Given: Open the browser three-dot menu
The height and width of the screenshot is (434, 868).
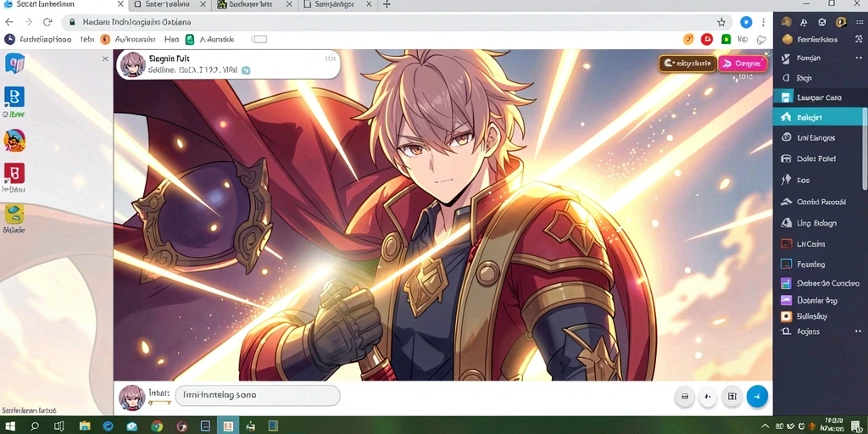Looking at the screenshot, I should point(764,22).
